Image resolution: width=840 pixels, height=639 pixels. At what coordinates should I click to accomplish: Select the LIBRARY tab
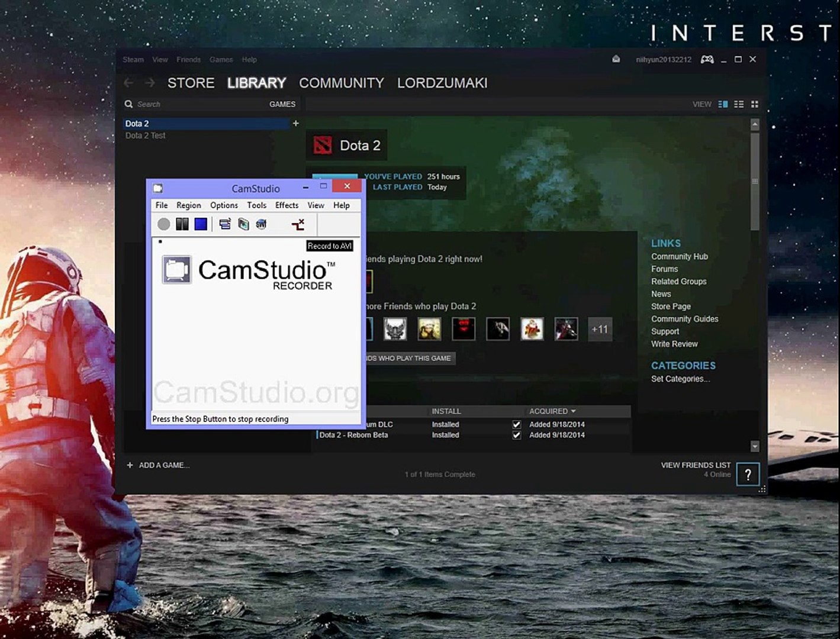click(257, 83)
